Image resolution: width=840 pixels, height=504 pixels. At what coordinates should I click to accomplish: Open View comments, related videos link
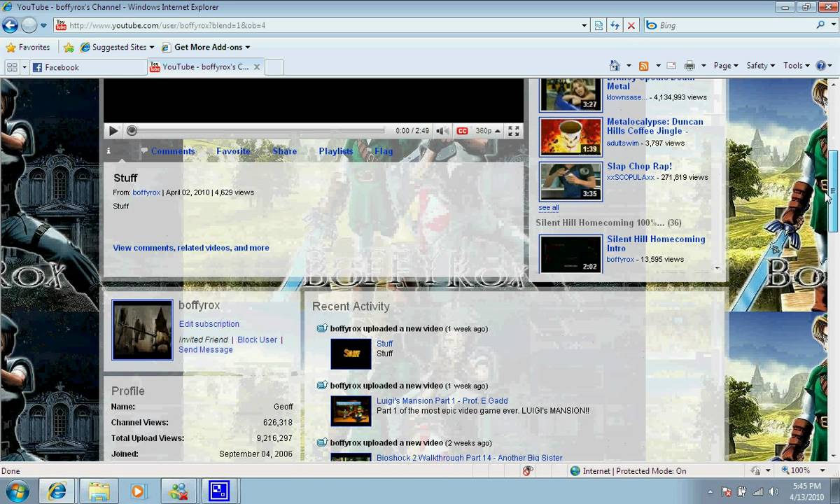tap(191, 248)
